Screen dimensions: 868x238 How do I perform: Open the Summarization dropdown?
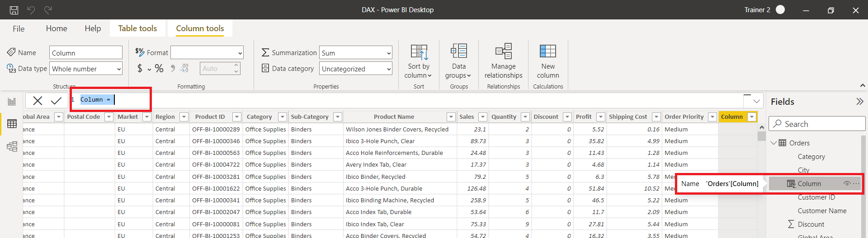(x=355, y=53)
